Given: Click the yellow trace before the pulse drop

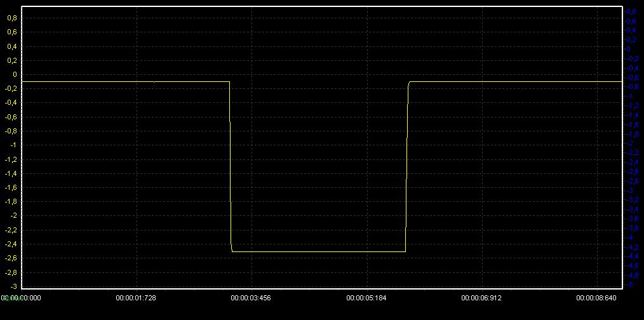Looking at the screenshot, I should (127, 81).
